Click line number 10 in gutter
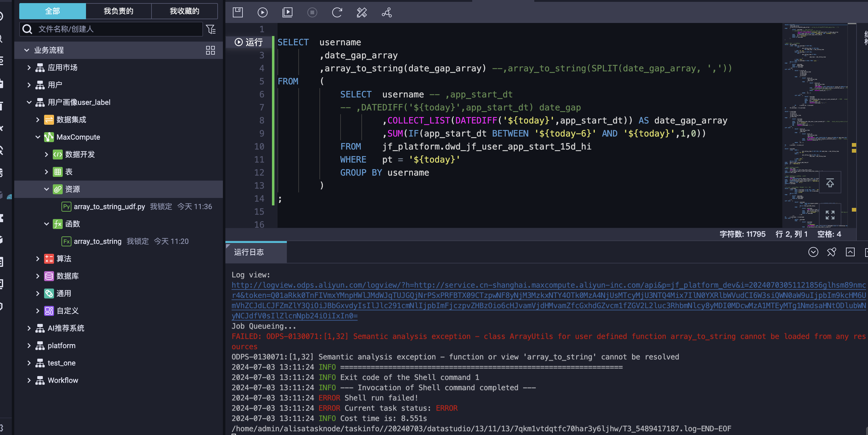Screen dimensions: 868x435 (259, 146)
